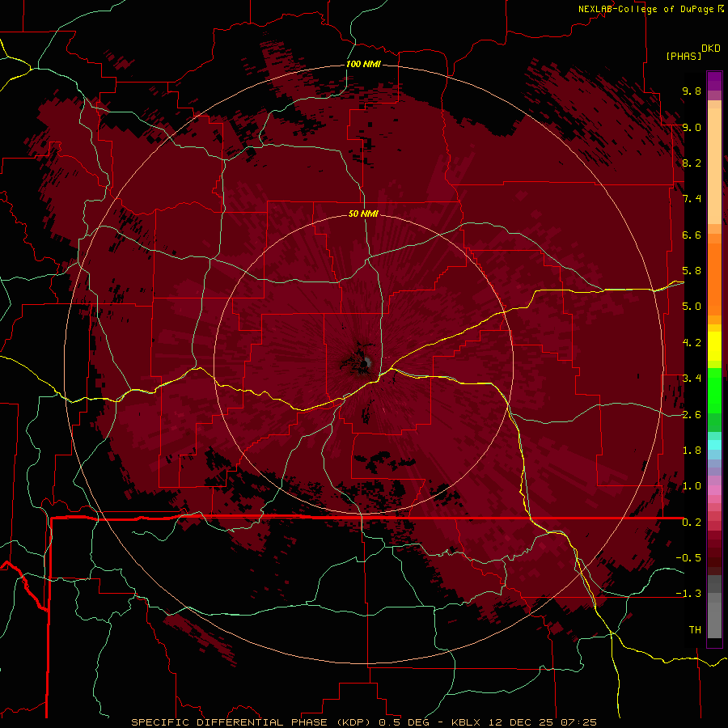
Task: Pick the yellow color bar segment
Action: pos(714,346)
